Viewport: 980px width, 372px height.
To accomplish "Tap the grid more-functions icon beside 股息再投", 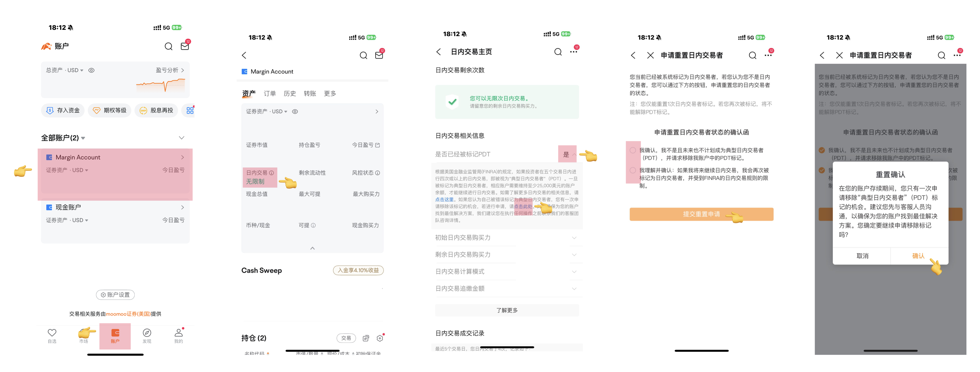I will tap(190, 110).
